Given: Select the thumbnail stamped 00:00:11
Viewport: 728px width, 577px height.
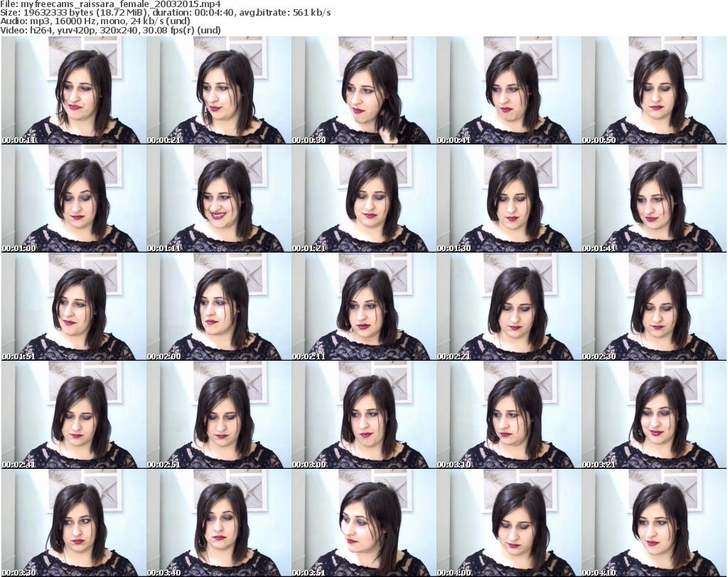Looking at the screenshot, I should (74, 90).
